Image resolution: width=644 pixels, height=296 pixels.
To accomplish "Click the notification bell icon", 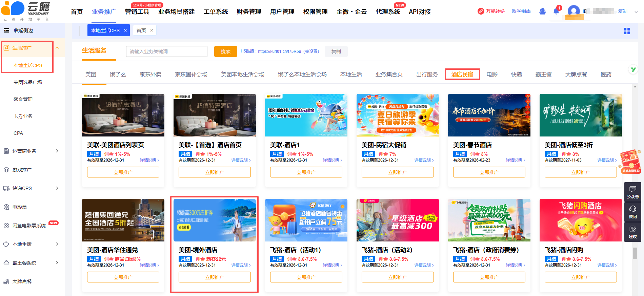I will pyautogui.click(x=556, y=11).
